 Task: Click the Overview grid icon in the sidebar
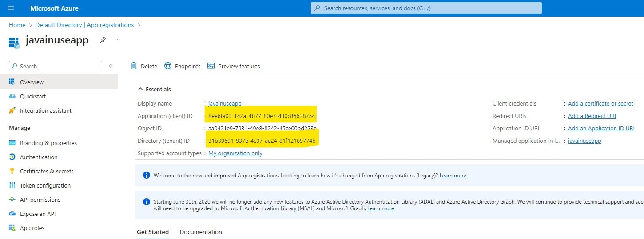pyautogui.click(x=12, y=82)
